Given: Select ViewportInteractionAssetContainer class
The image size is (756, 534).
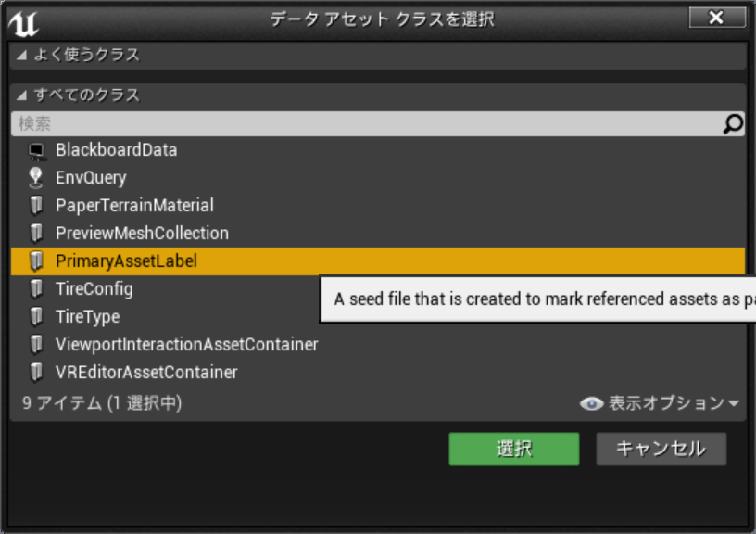Looking at the screenshot, I should coord(378,345).
